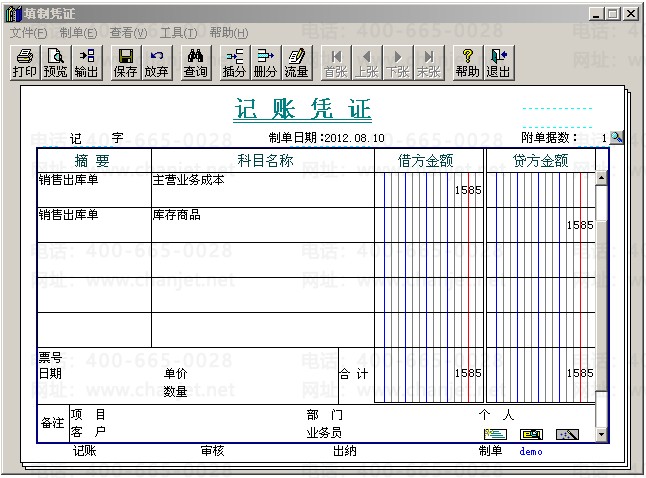Viewport: 646px width, 478px height.
Task: Click the 部 门 remark label
Action: point(325,415)
